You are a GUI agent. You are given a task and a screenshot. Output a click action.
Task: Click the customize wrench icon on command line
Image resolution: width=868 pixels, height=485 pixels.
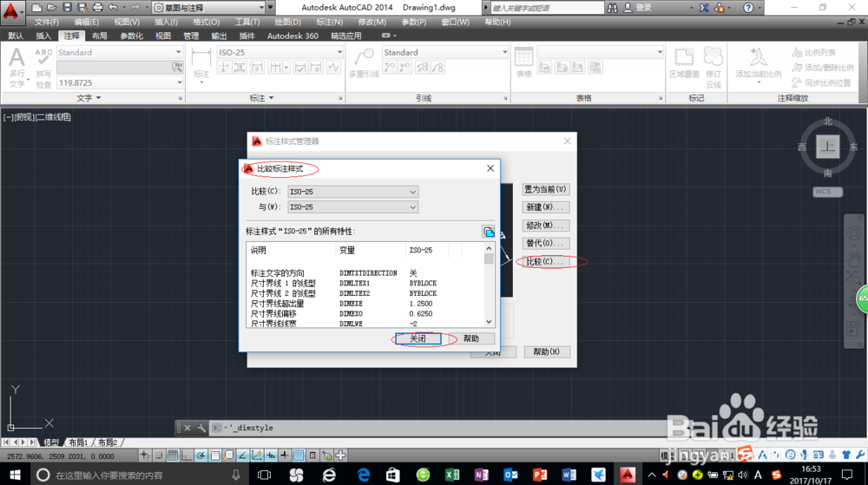click(x=201, y=428)
